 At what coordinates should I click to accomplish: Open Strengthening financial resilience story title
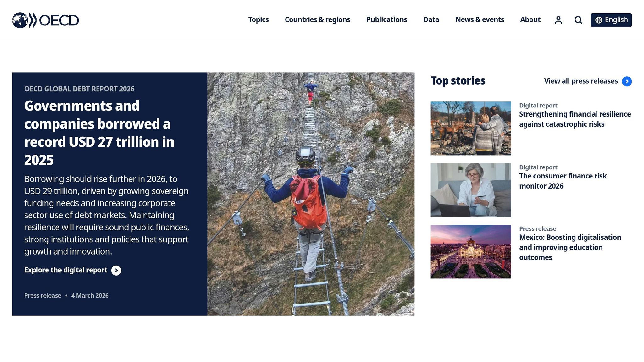[x=575, y=119]
